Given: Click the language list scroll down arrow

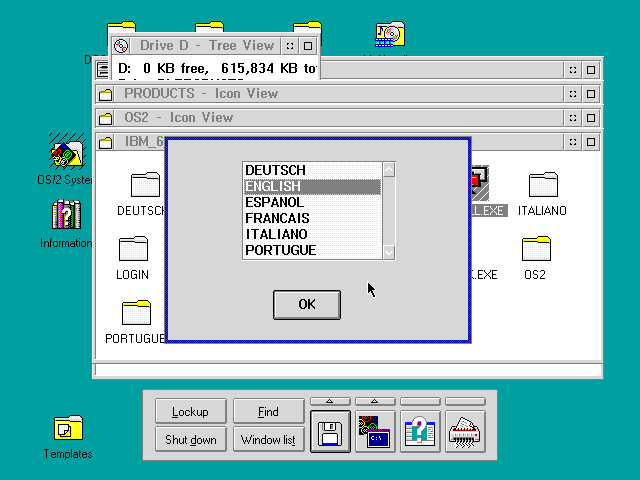Looking at the screenshot, I should coord(389,252).
